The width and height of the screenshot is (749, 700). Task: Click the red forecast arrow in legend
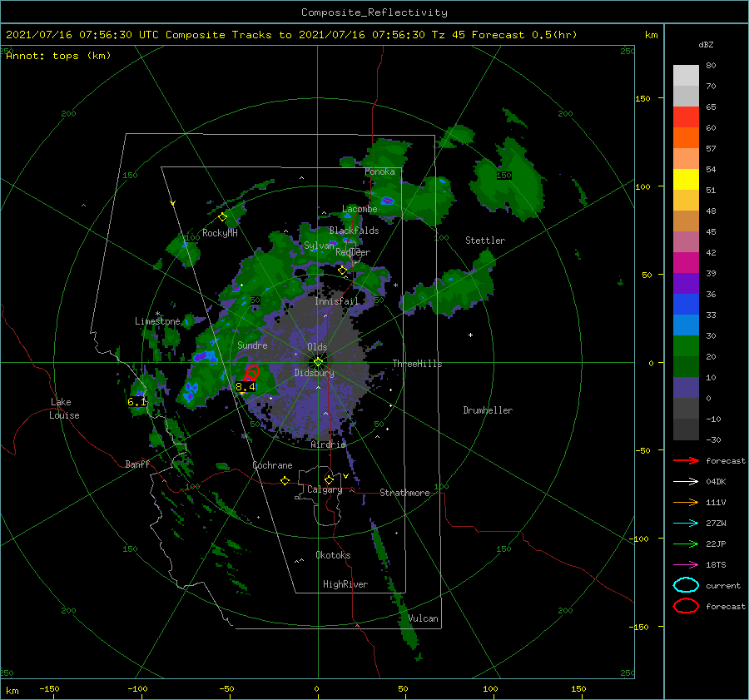pyautogui.click(x=686, y=460)
